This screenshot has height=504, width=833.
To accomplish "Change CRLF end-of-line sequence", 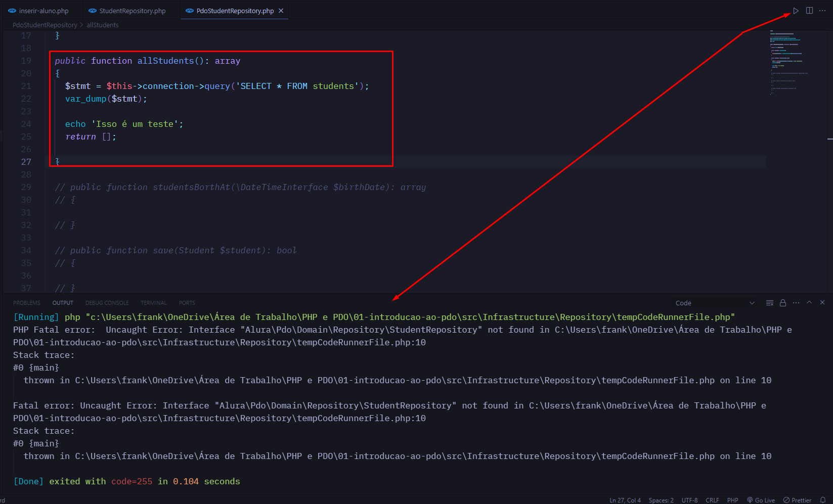I will coord(712,500).
